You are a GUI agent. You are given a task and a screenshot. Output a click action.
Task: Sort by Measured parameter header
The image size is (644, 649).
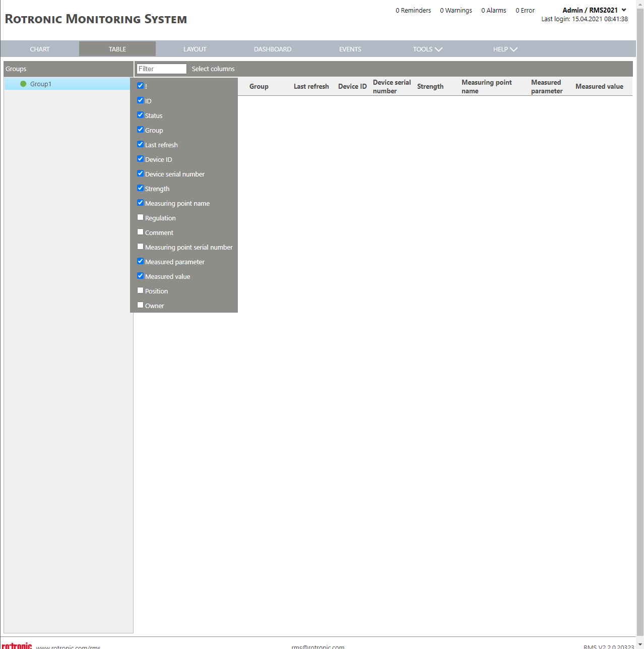point(547,87)
